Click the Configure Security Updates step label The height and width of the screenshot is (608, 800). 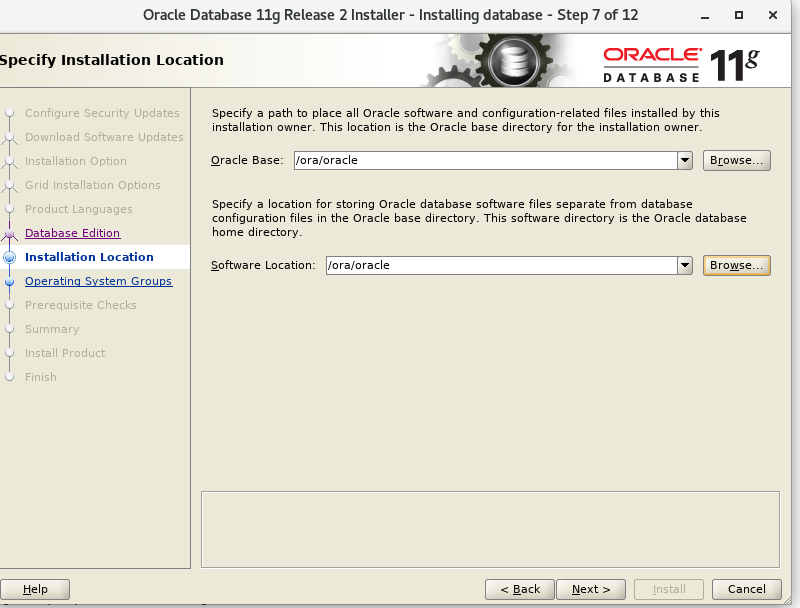[x=102, y=113]
